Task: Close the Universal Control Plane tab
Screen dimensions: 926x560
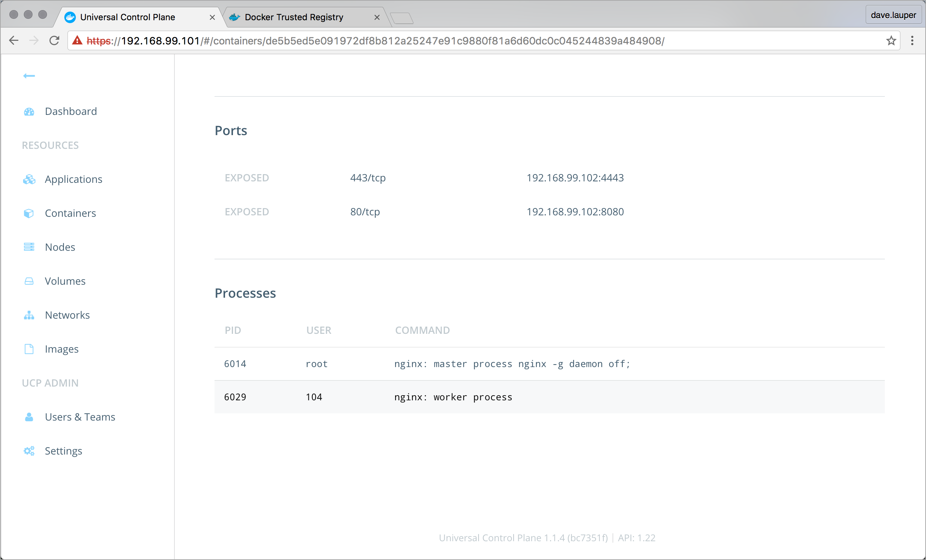Action: tap(212, 17)
